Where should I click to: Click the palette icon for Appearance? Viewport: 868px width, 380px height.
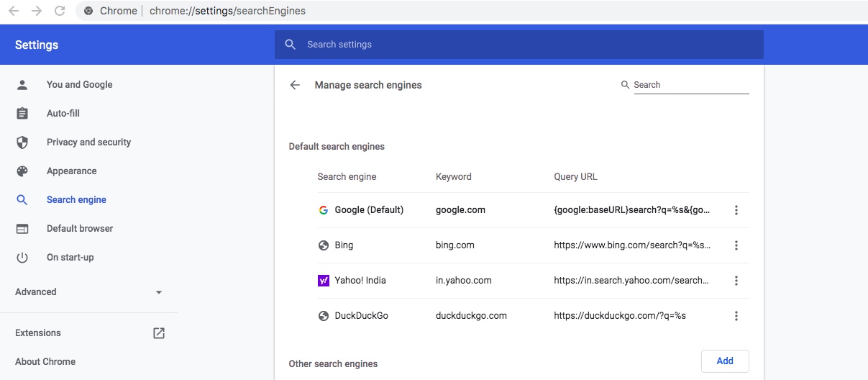click(x=22, y=171)
